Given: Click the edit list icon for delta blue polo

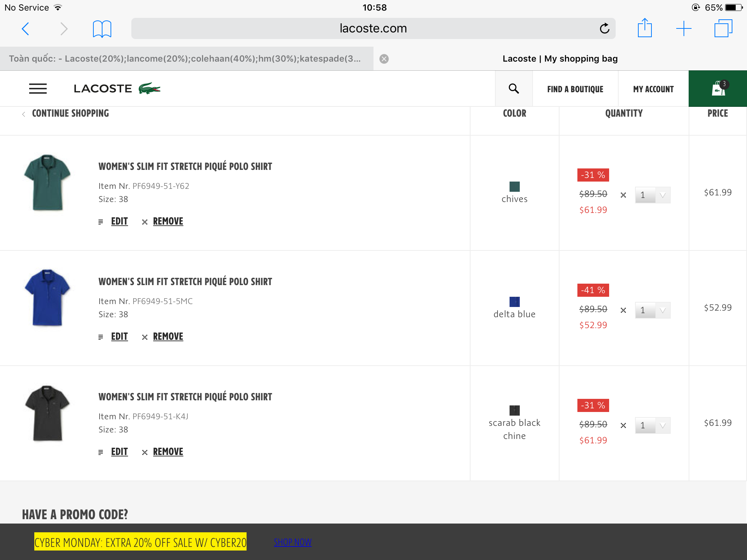Looking at the screenshot, I should point(101,337).
